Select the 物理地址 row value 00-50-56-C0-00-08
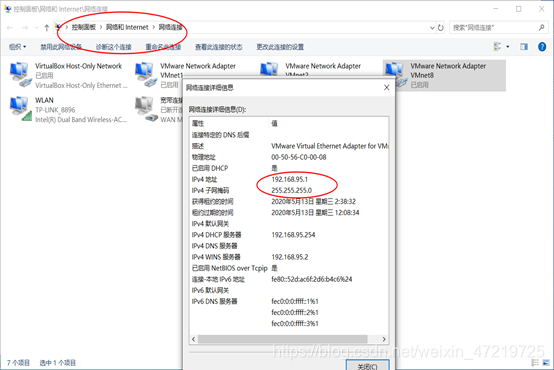 point(299,157)
